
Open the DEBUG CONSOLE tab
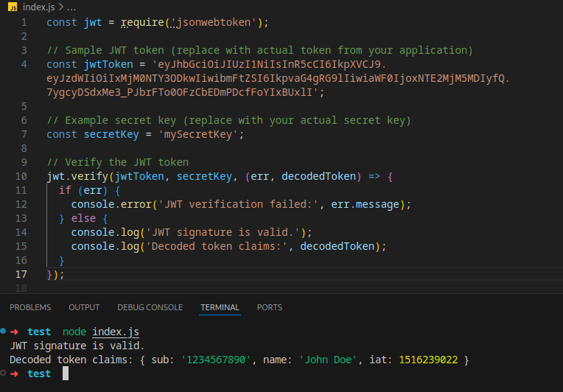tap(150, 307)
